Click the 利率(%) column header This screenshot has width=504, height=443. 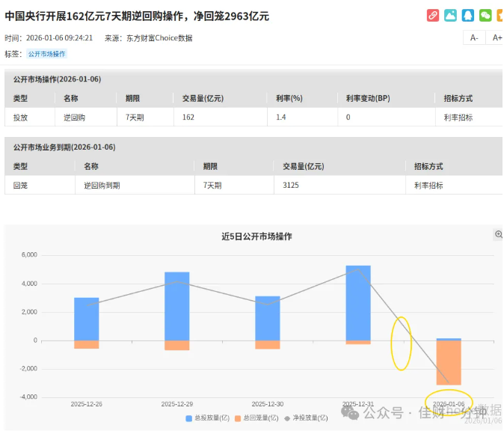pyautogui.click(x=289, y=99)
